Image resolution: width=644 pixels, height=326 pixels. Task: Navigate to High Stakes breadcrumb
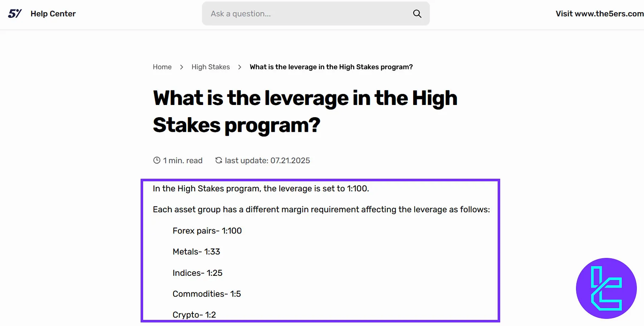[x=211, y=67]
